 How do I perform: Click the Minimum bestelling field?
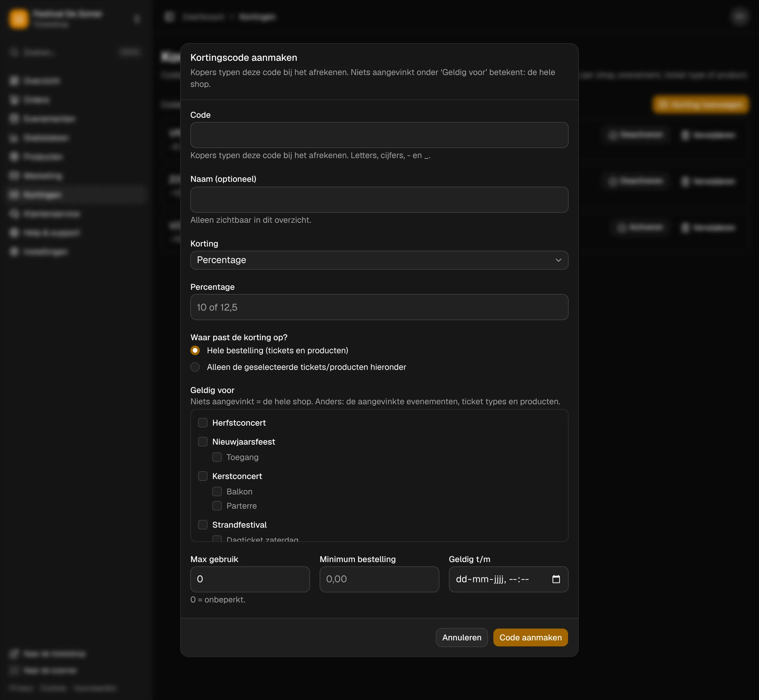pyautogui.click(x=379, y=579)
